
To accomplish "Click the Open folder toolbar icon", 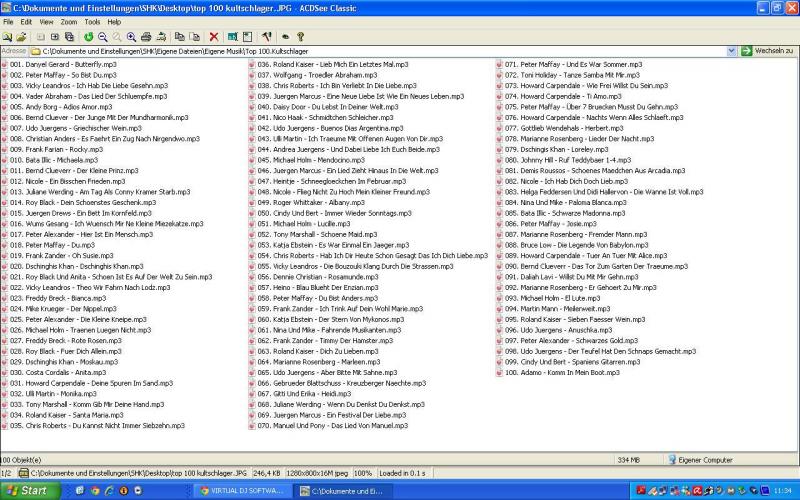I will 21,37.
